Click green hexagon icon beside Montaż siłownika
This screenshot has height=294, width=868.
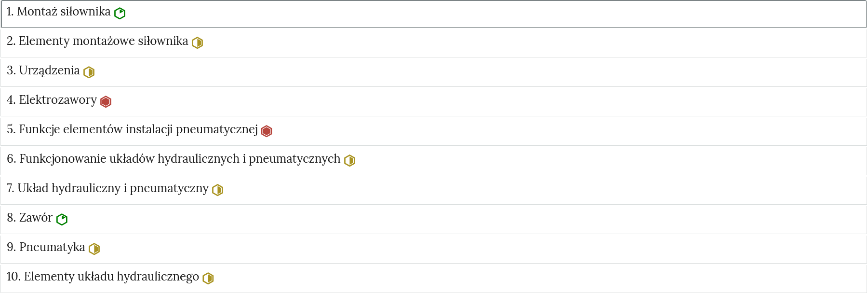click(120, 14)
